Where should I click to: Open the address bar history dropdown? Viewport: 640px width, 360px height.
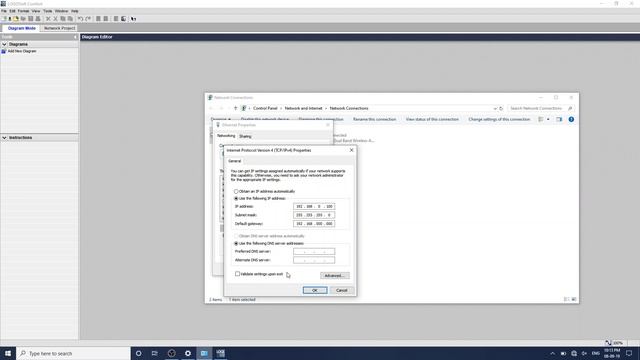(x=495, y=109)
